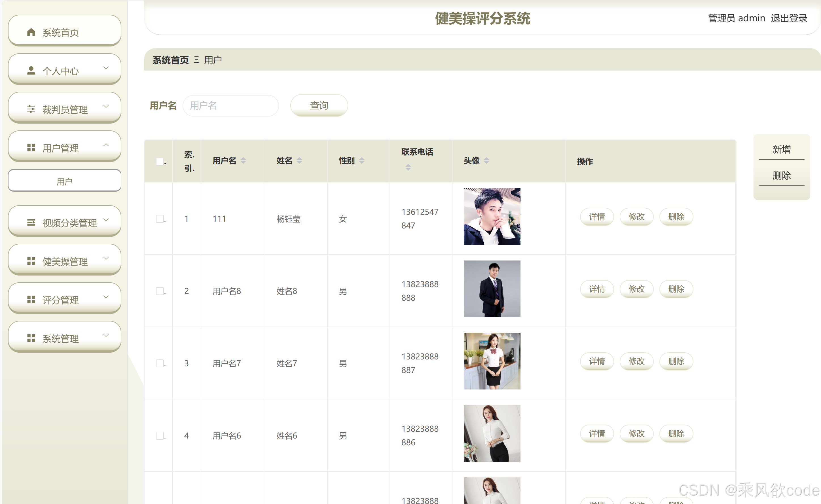Focus the 用户名 search input field
Image resolution: width=821 pixels, height=504 pixels.
tap(231, 106)
